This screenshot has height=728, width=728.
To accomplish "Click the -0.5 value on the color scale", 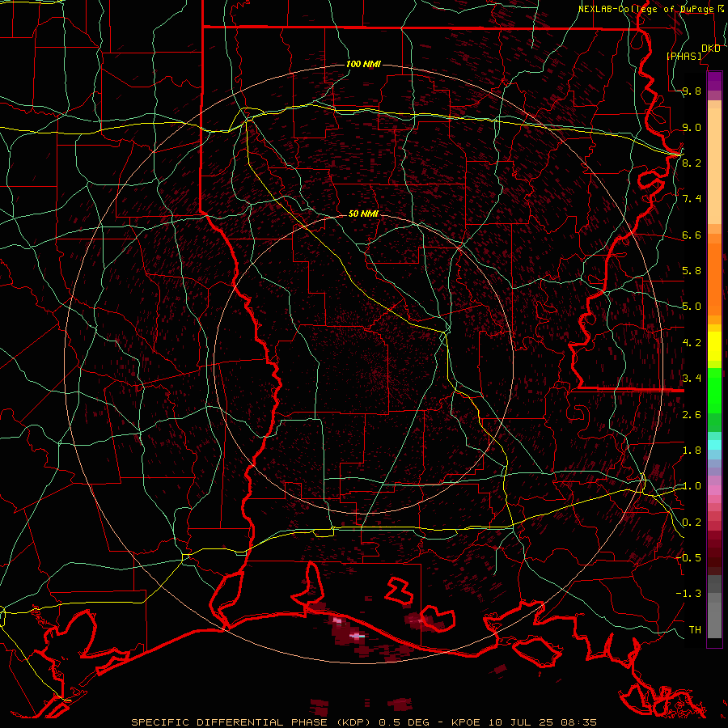I will coord(688,557).
